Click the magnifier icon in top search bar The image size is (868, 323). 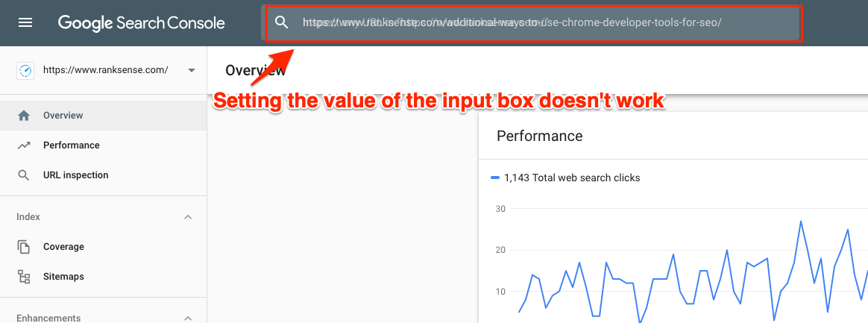click(x=281, y=23)
